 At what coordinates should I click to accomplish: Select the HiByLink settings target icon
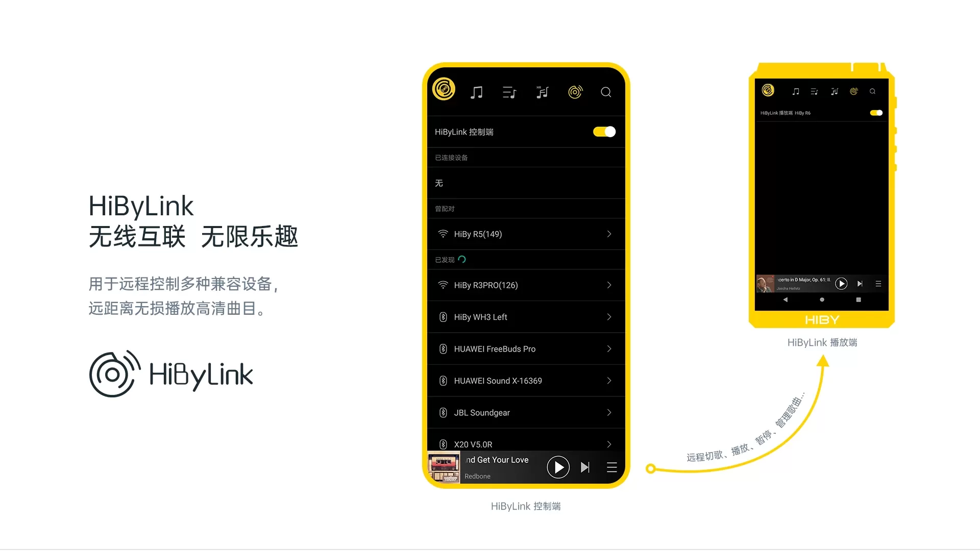[575, 91]
